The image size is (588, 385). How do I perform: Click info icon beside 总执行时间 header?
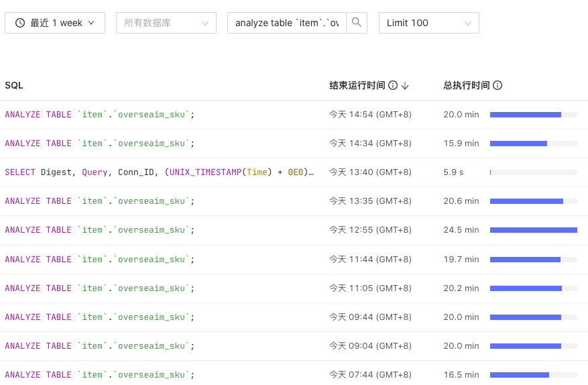click(x=497, y=86)
